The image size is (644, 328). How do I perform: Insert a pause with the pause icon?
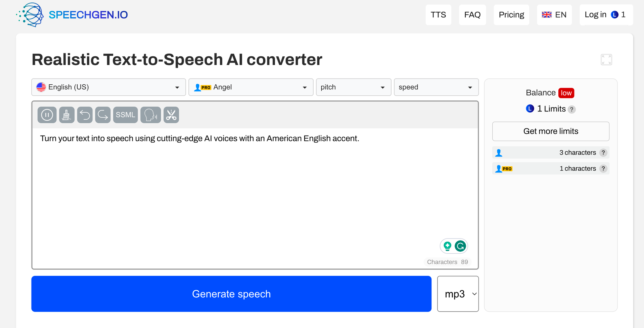47,115
